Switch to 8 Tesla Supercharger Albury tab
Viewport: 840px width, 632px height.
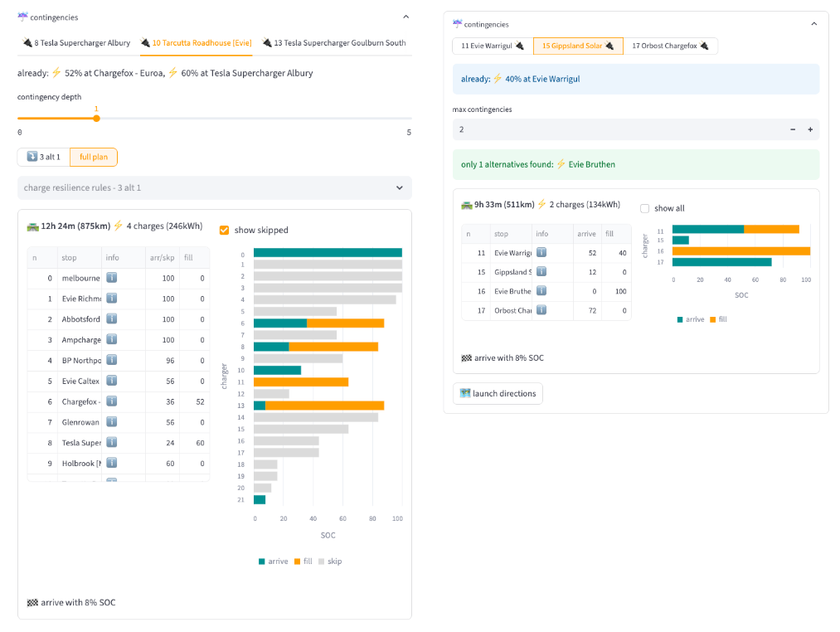pos(76,43)
